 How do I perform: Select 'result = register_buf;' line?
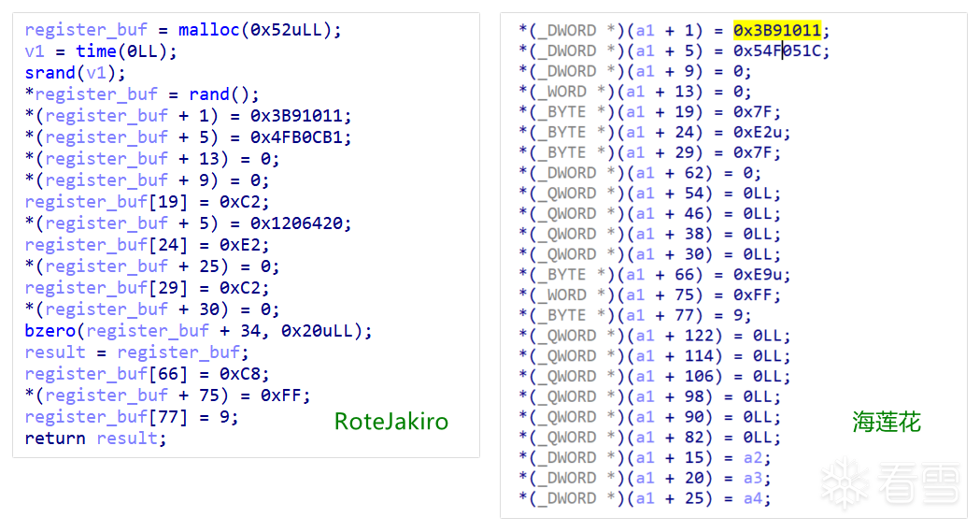(136, 352)
